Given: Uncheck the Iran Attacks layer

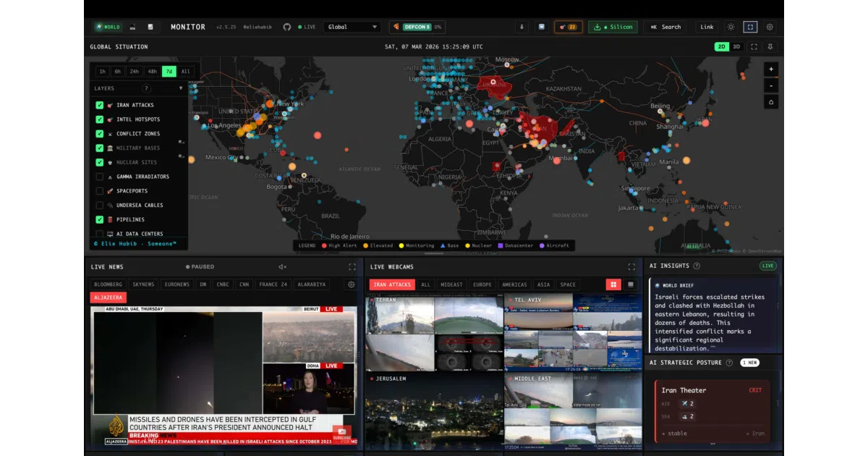Looking at the screenshot, I should pos(99,105).
